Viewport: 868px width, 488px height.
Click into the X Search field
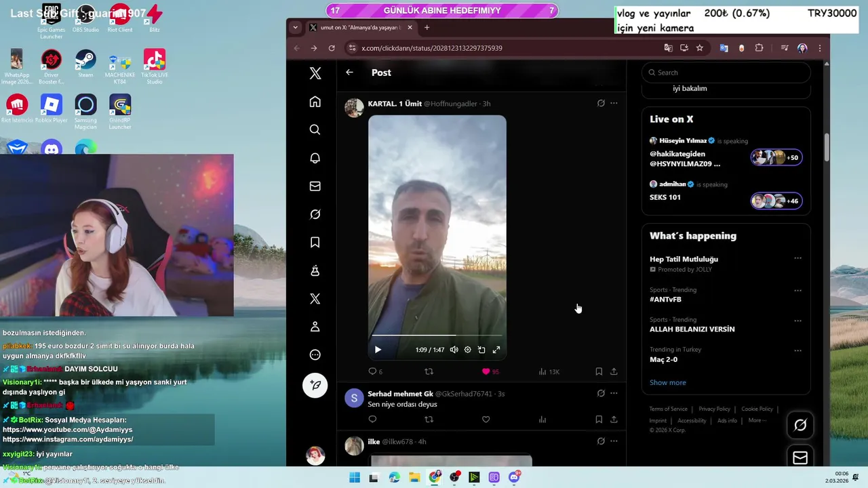[726, 73]
